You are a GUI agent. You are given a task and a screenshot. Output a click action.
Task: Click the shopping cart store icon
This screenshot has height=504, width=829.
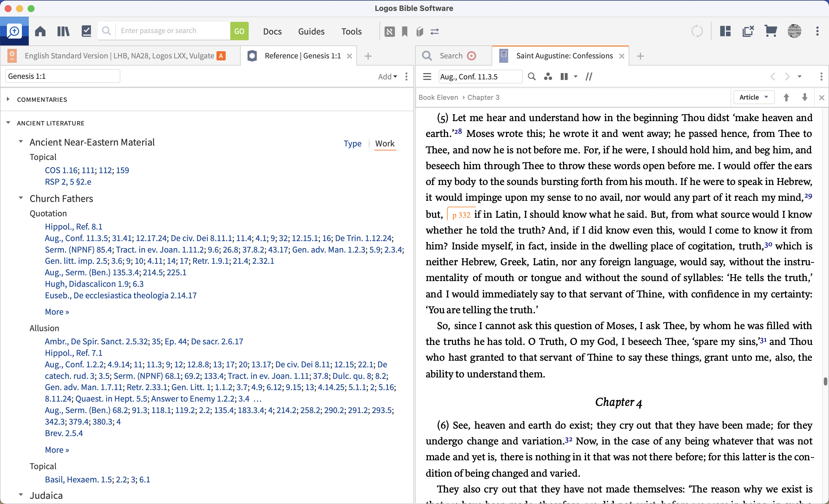[x=771, y=31]
